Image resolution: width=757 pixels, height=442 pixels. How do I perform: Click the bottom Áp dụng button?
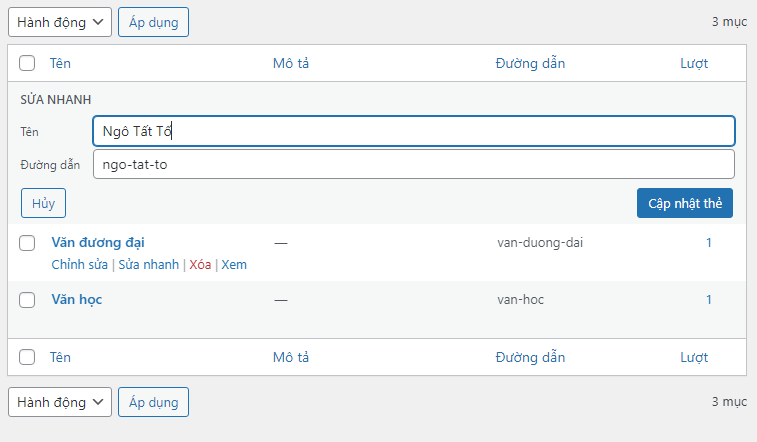point(153,402)
